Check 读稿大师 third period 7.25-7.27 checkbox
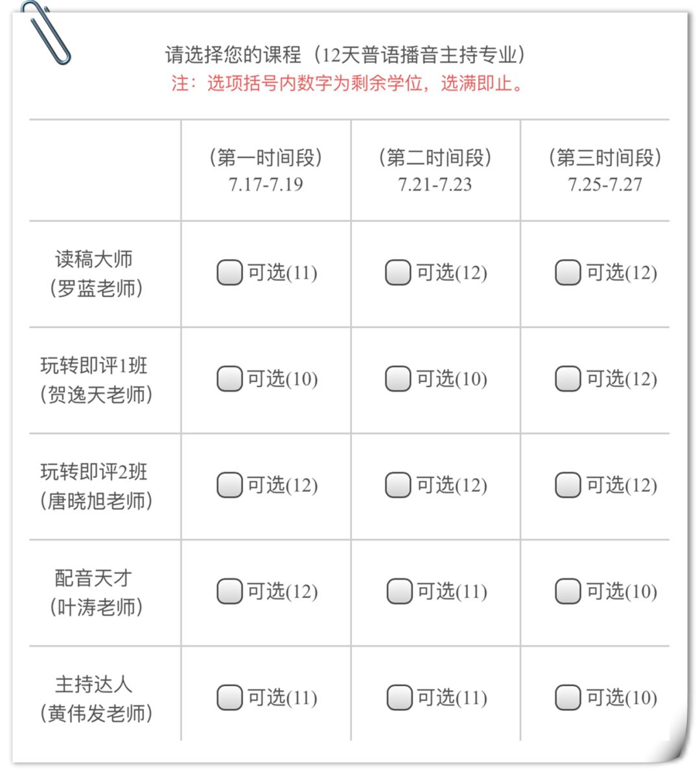Screen dimensions: 700x775 coord(568,272)
